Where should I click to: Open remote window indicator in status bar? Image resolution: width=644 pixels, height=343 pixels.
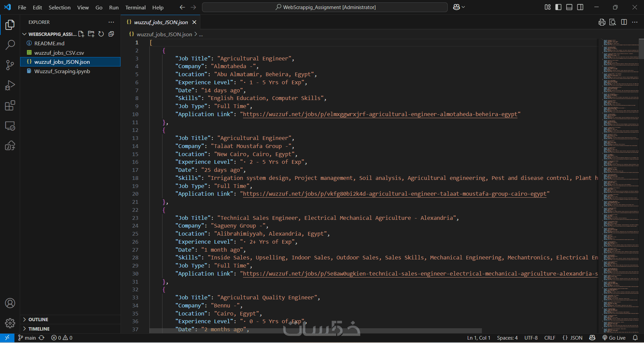[7, 338]
